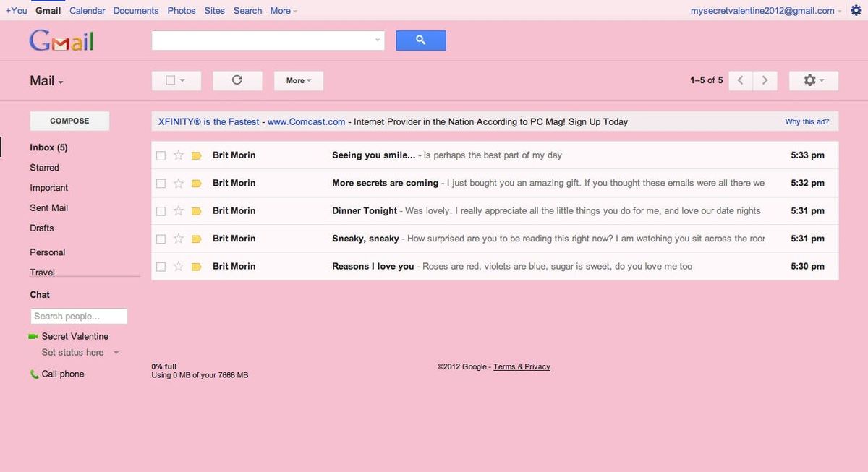The height and width of the screenshot is (472, 868).
Task: Click the 'Search people' input field
Action: click(x=78, y=316)
